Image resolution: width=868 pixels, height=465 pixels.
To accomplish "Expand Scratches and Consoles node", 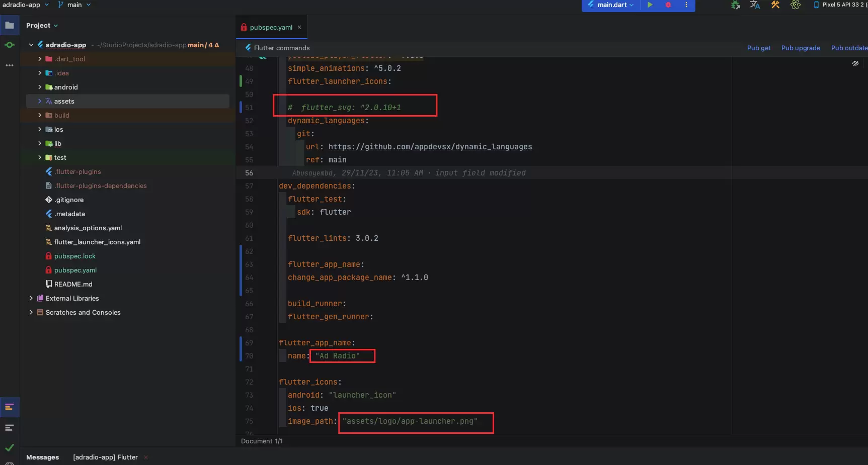I will pos(31,312).
